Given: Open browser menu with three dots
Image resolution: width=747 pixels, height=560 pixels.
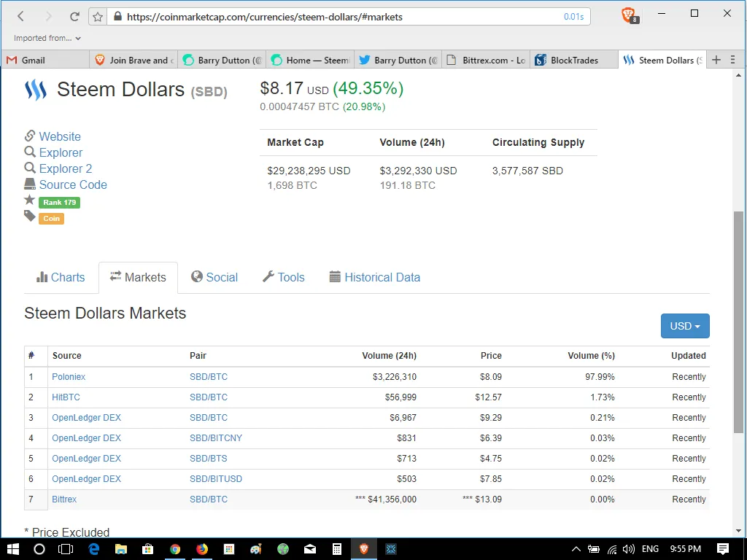Looking at the screenshot, I should point(733,60).
